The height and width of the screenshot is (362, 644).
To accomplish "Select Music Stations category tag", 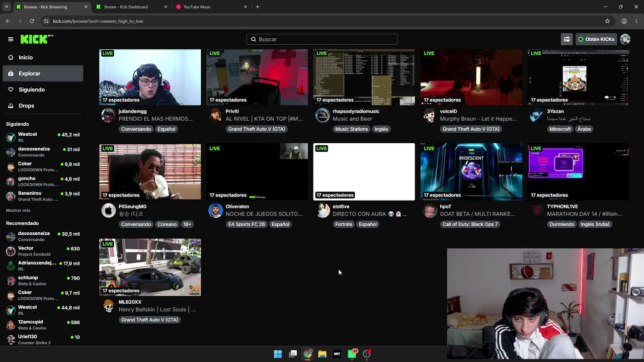I will (352, 129).
